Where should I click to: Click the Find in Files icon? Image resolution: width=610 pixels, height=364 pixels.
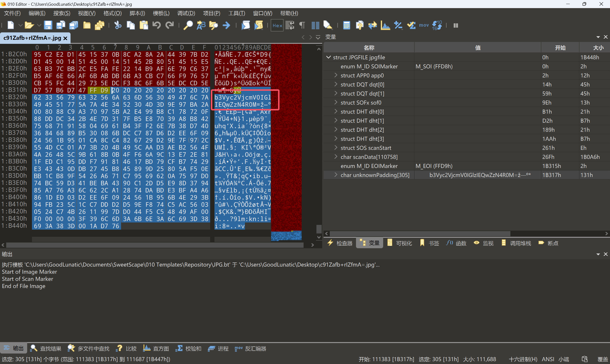pyautogui.click(x=214, y=25)
